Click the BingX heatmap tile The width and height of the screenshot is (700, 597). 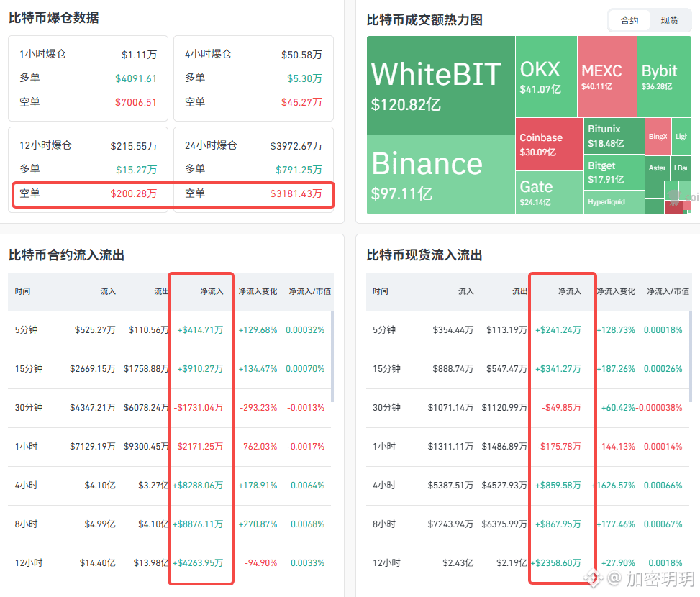pos(658,137)
